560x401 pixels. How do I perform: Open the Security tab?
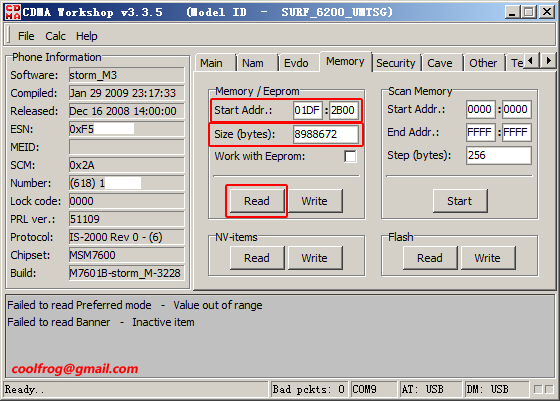click(x=396, y=63)
